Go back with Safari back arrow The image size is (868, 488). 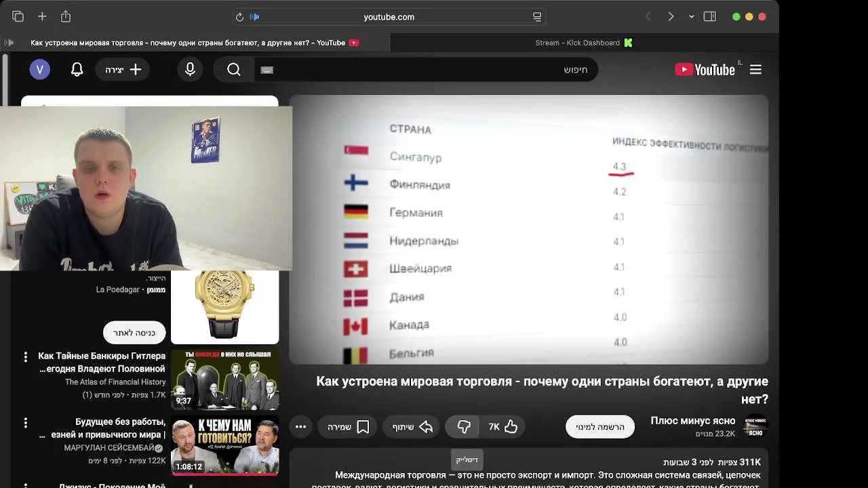coord(648,17)
